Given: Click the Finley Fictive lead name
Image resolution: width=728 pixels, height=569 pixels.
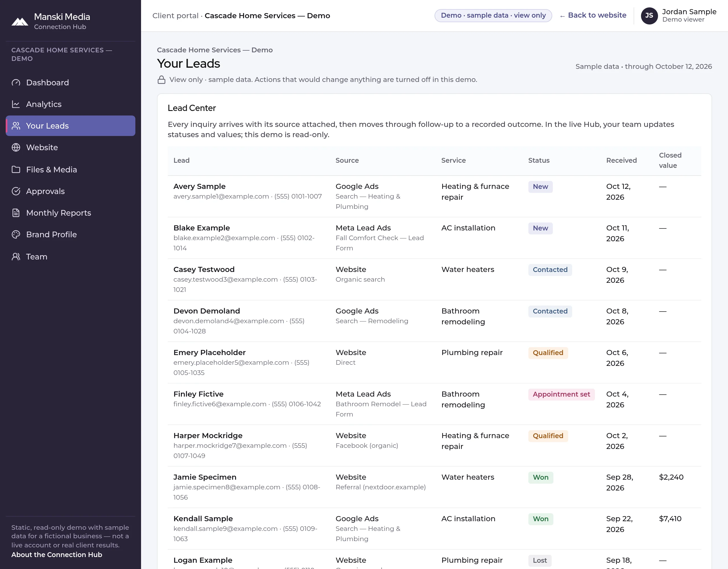Looking at the screenshot, I should pyautogui.click(x=198, y=394).
